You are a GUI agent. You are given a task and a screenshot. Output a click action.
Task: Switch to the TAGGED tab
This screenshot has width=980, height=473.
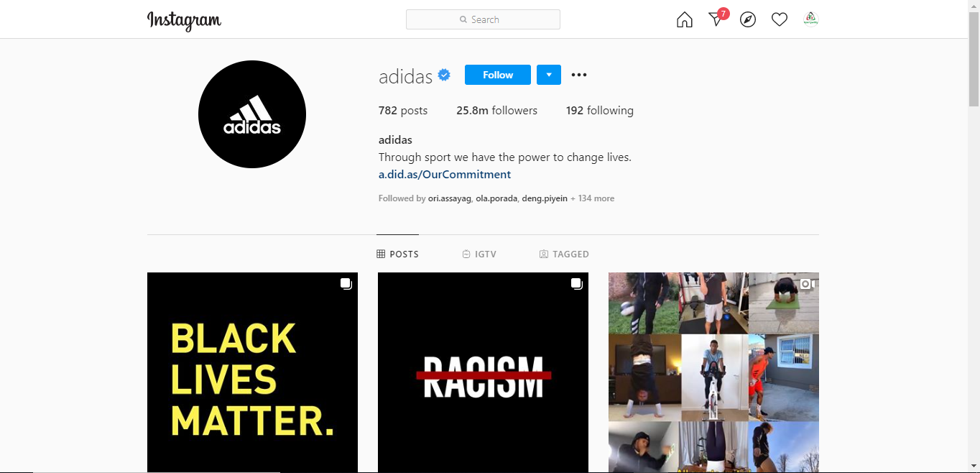tap(564, 254)
